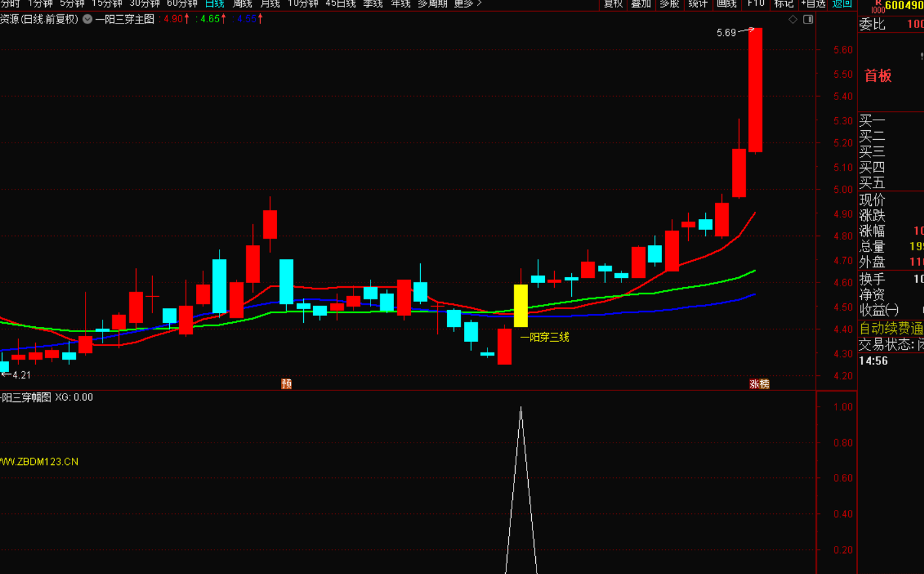Switch to 周线 weekly chart
Image resolution: width=924 pixels, height=574 pixels.
(x=242, y=4)
